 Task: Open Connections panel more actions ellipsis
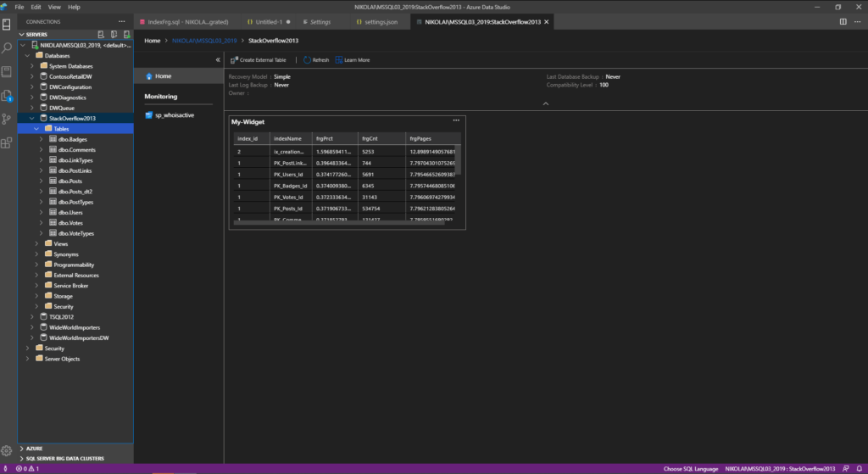coord(122,21)
